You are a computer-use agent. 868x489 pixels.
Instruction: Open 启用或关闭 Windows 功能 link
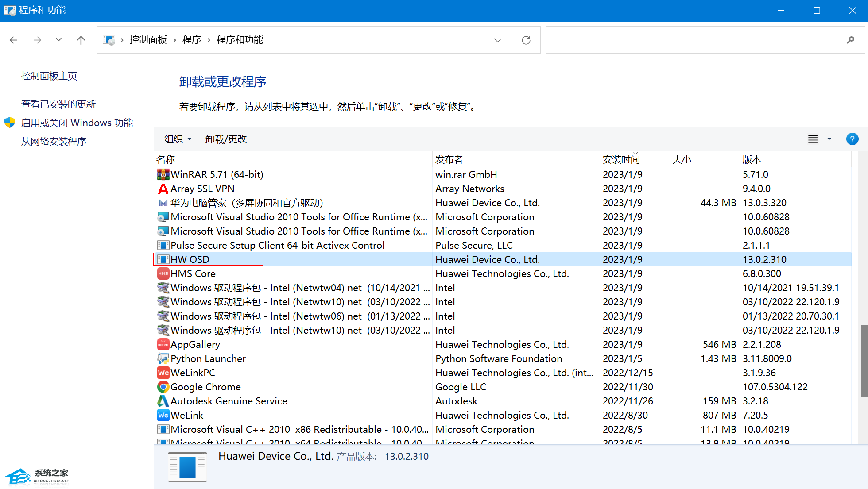(x=77, y=123)
